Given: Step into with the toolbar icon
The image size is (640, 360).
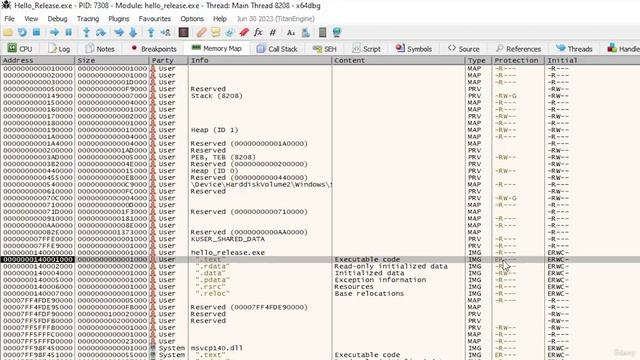Looking at the screenshot, I should 86,32.
